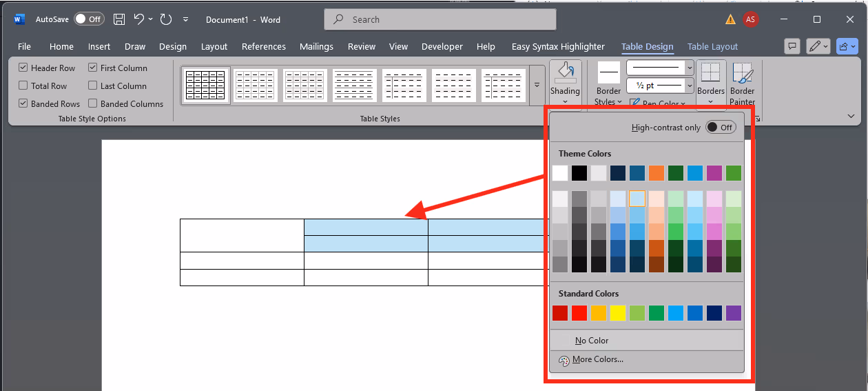Viewport: 868px width, 391px height.
Task: Click the Save icon in title bar
Action: 119,19
